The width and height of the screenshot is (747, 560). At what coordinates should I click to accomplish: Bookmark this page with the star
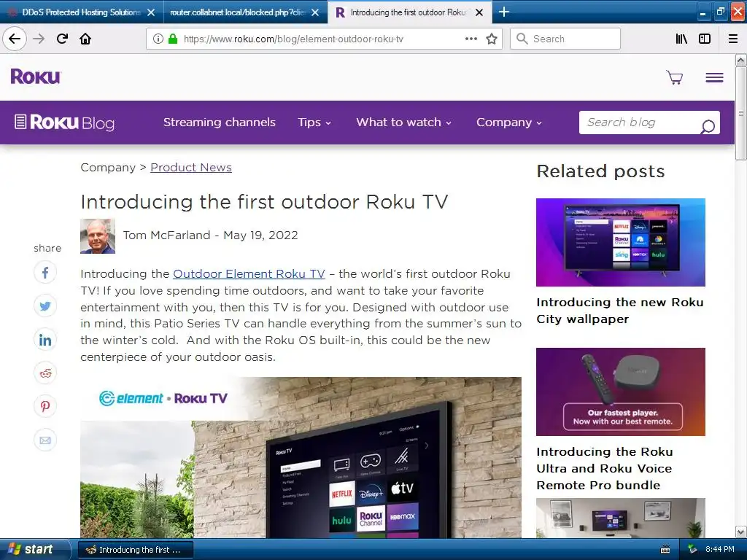tap(492, 39)
